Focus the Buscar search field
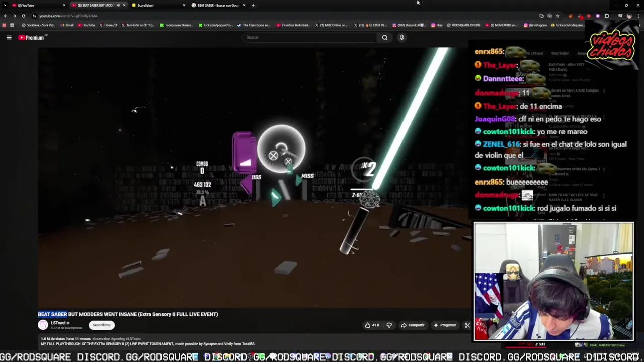 [x=309, y=37]
